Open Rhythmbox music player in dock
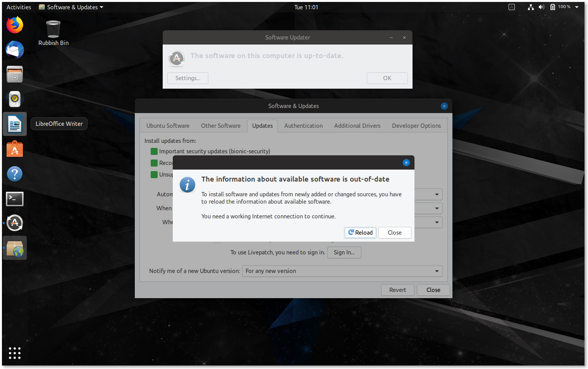 15,99
